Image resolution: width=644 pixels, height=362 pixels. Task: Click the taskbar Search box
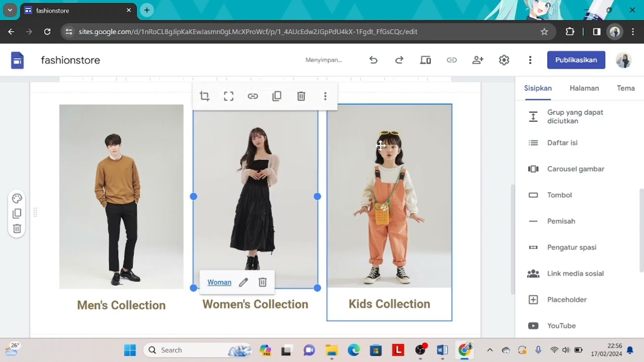pos(199,350)
